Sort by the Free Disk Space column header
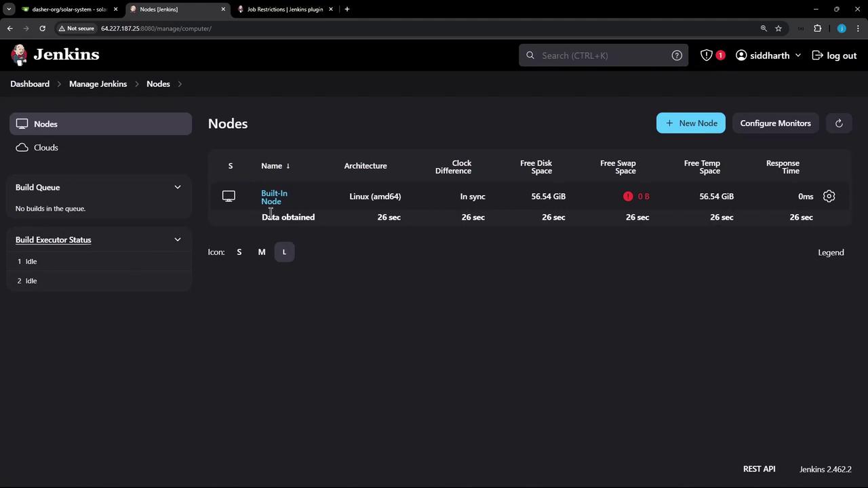Viewport: 868px width, 488px height. (x=536, y=167)
